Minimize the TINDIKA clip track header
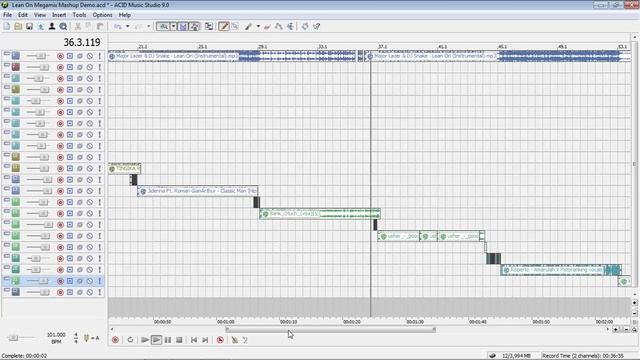 pos(7,166)
